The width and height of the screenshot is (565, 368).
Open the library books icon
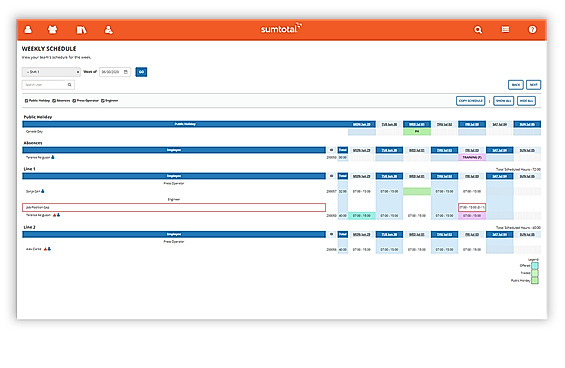81,30
